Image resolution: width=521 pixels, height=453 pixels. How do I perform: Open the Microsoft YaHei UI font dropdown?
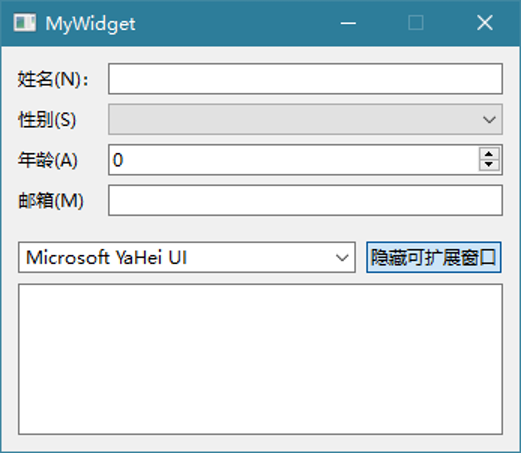coord(187,257)
